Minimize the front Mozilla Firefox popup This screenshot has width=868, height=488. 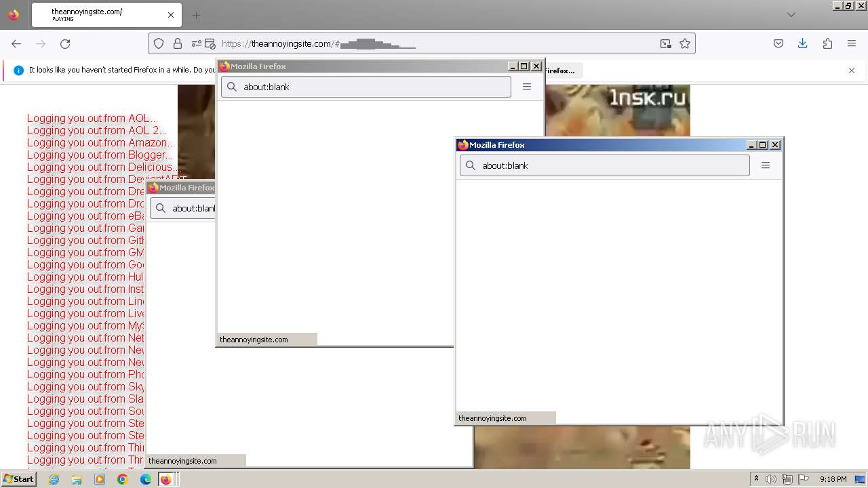click(751, 145)
